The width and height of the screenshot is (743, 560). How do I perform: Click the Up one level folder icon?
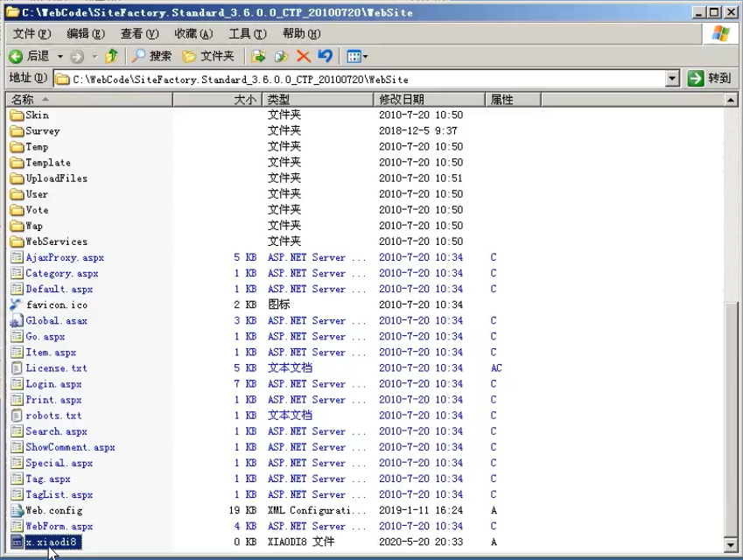pos(111,56)
